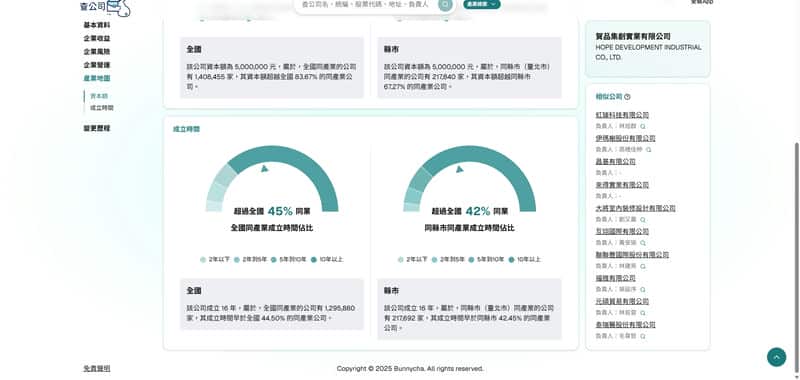Click the triangle pointer on the 45% gauge
This screenshot has height=380, width=800.
264,168
